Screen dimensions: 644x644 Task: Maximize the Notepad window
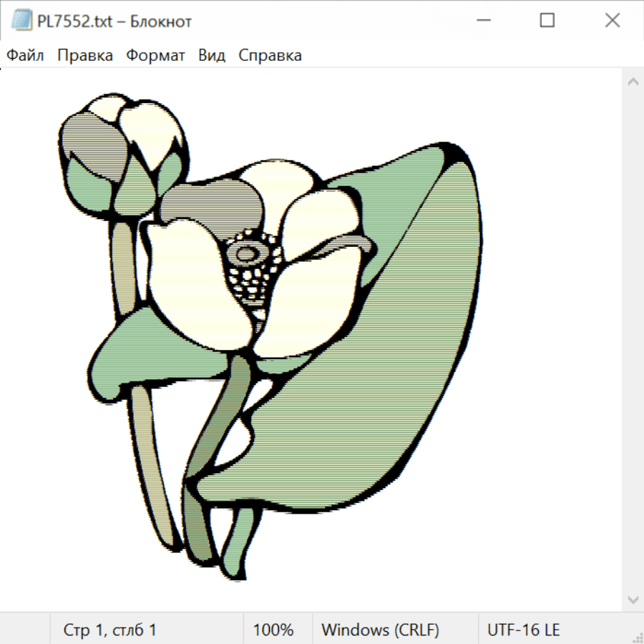pyautogui.click(x=547, y=21)
